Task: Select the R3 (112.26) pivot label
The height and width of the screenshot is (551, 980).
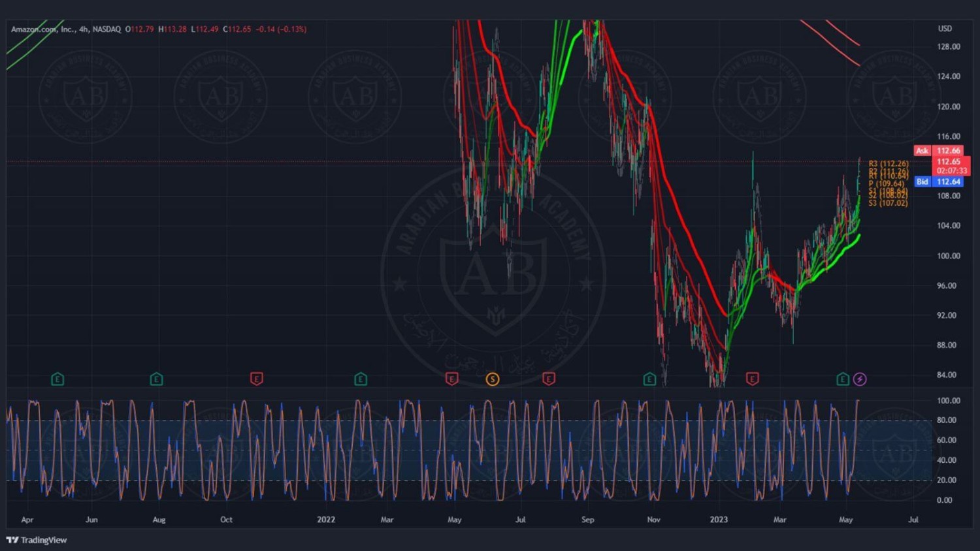Action: [x=889, y=163]
